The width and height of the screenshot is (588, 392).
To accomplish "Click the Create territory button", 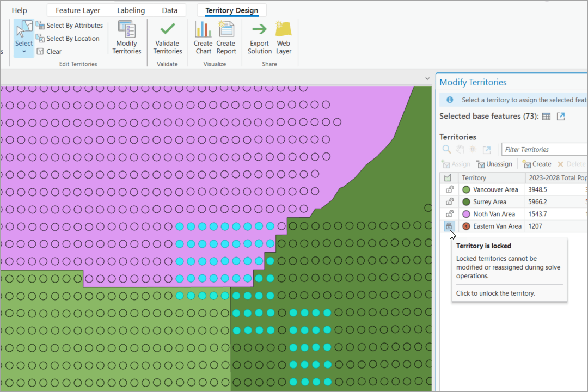I will click(537, 164).
